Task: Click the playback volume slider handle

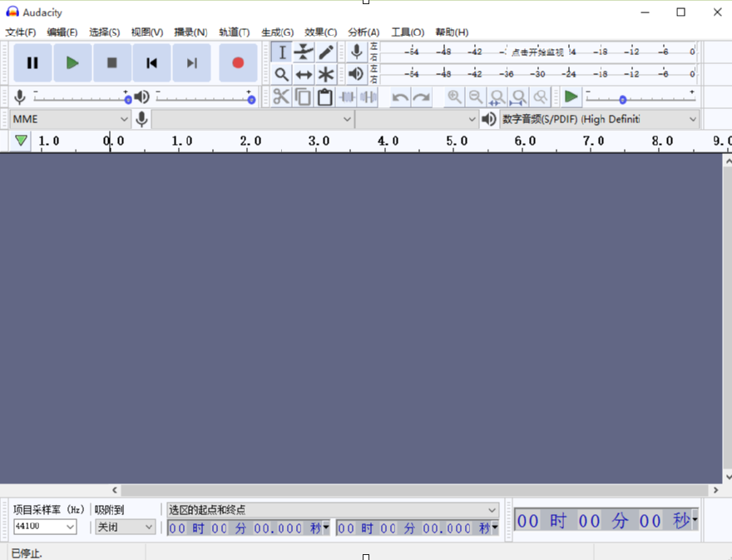Action: [251, 100]
